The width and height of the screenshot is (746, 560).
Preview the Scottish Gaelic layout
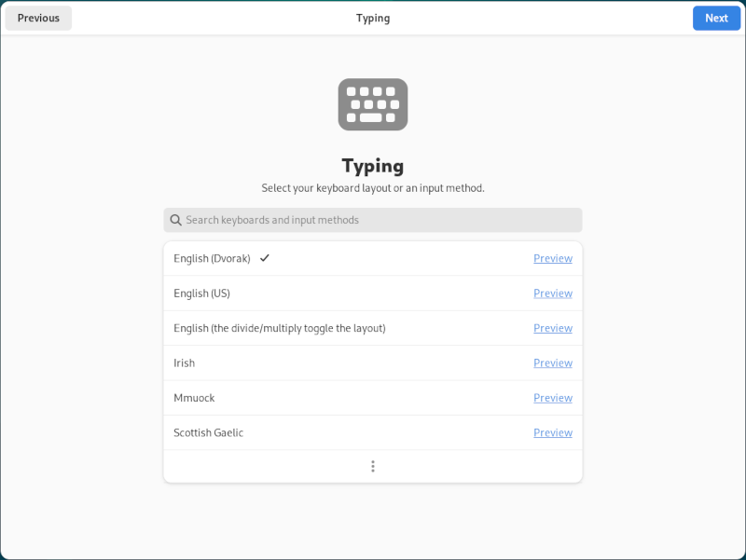point(553,432)
